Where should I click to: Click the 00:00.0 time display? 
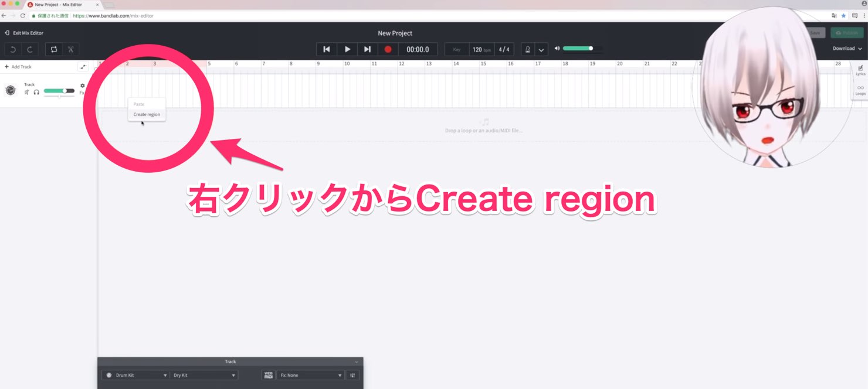[418, 49]
